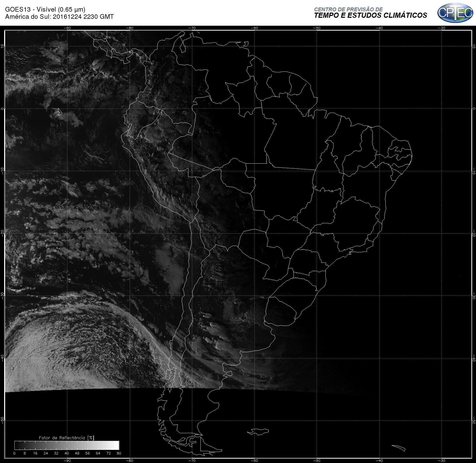Screen dimensions: 476x463
Task: Click the -50 latitude label on right axis
Action: 474,421
